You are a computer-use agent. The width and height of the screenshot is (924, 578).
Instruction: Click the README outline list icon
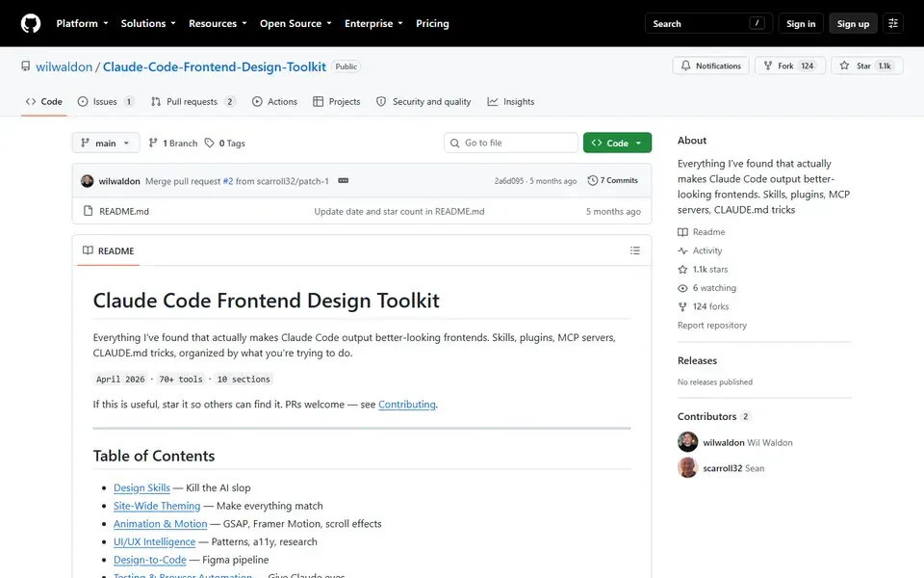[x=634, y=250]
